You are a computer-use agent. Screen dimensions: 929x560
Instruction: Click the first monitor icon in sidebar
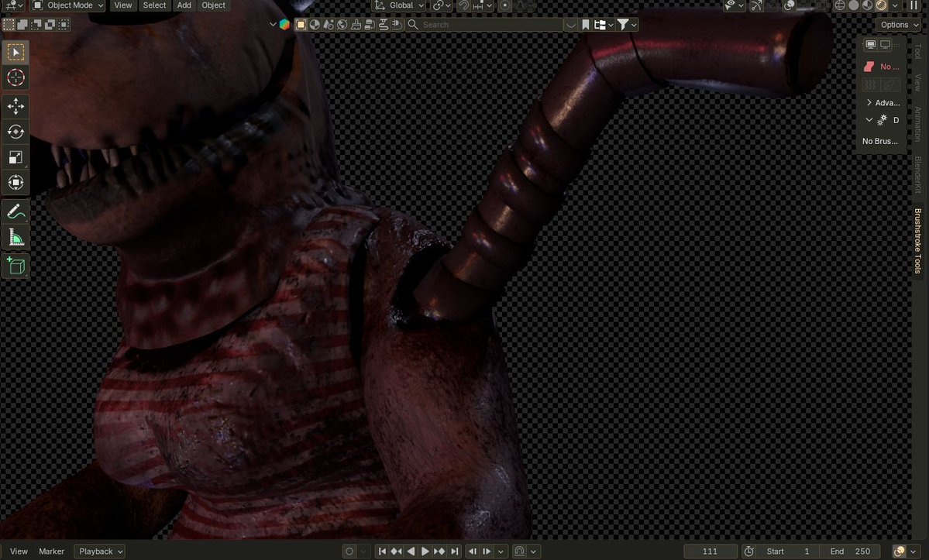click(x=870, y=44)
